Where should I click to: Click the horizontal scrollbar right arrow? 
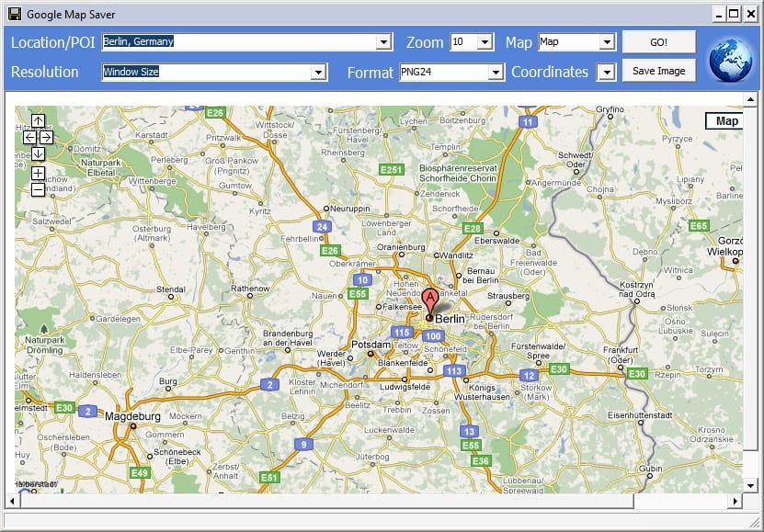point(734,502)
